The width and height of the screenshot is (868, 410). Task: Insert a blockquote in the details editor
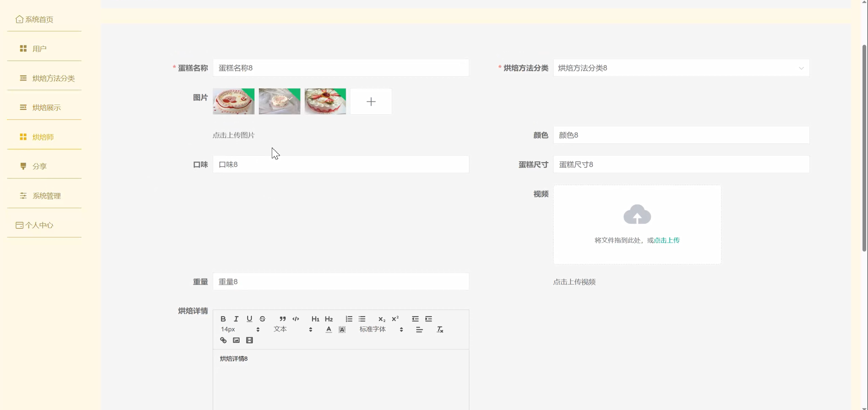(x=282, y=319)
